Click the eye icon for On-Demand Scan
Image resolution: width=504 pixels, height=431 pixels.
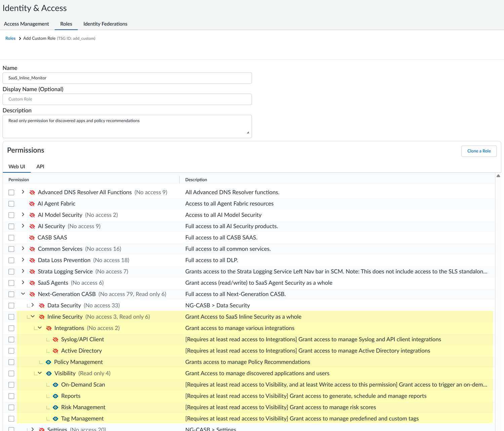55,385
